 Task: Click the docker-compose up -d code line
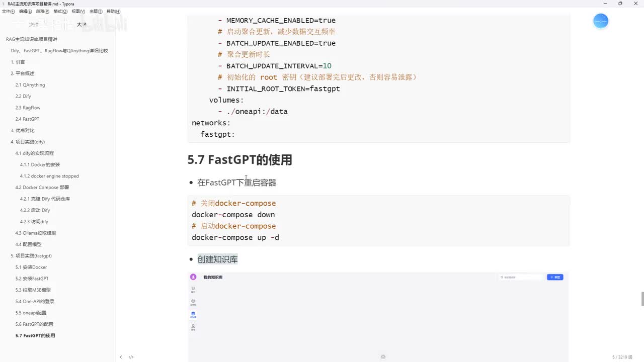(235, 237)
